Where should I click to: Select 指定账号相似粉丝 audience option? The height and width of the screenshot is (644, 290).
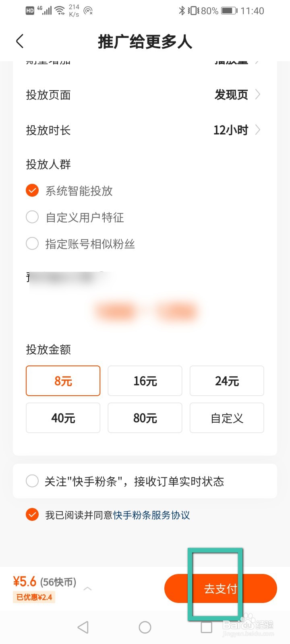coord(32,244)
